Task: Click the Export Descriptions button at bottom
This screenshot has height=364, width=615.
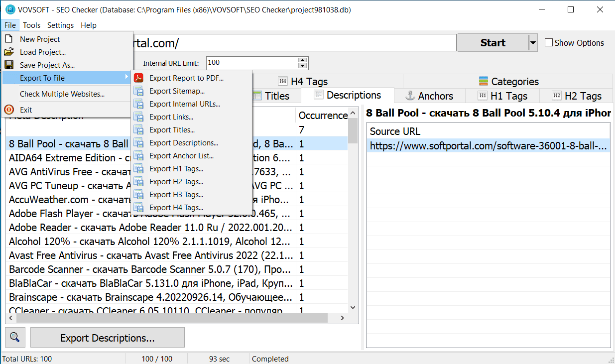Action: (x=108, y=338)
